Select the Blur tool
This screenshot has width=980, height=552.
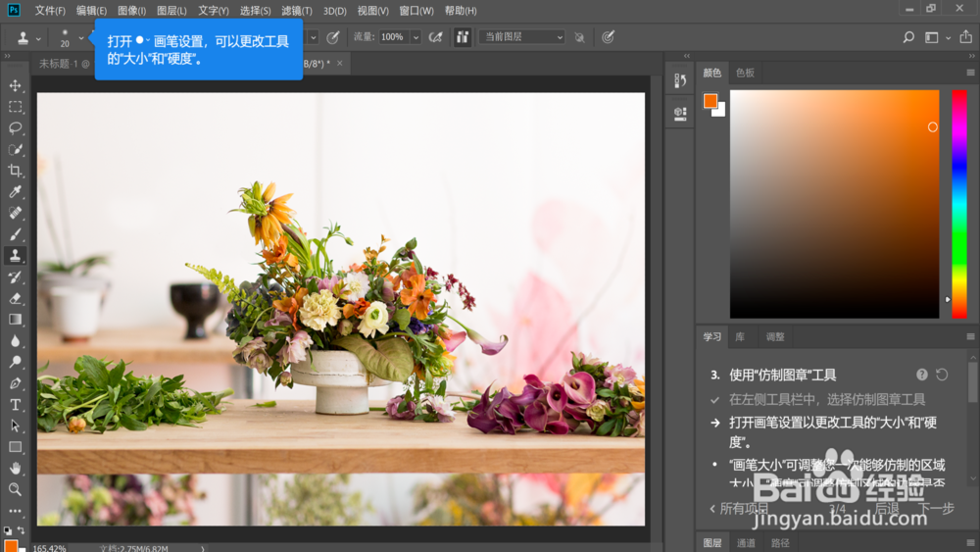click(x=15, y=340)
